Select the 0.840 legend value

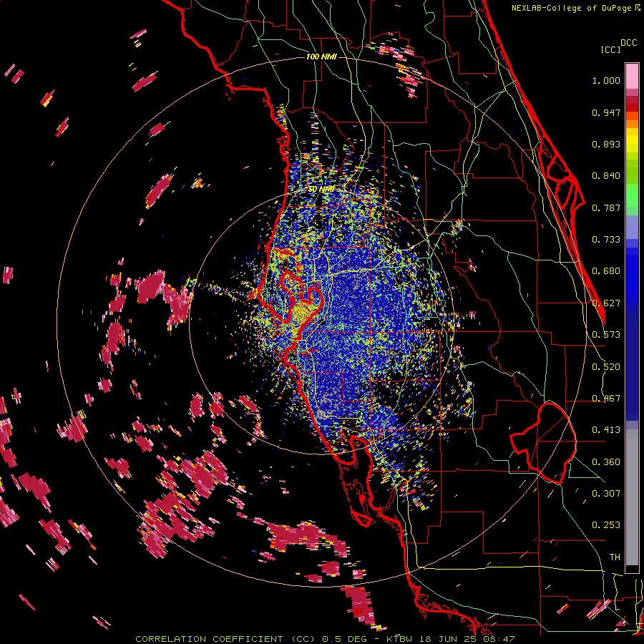606,176
